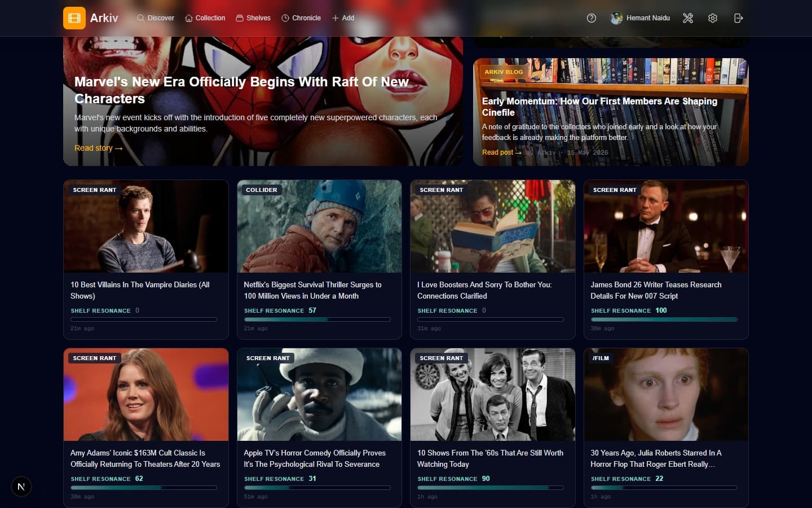Go to the Collection page

tap(205, 18)
